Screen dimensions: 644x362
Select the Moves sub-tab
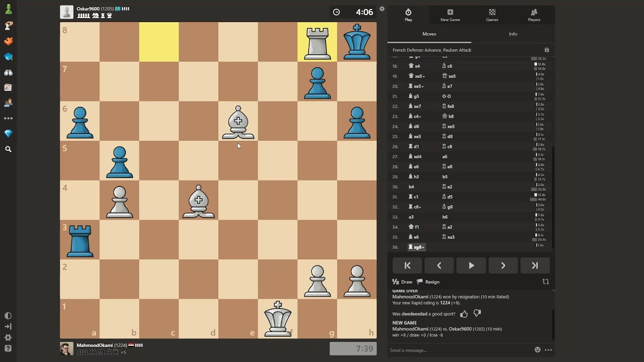click(x=429, y=34)
